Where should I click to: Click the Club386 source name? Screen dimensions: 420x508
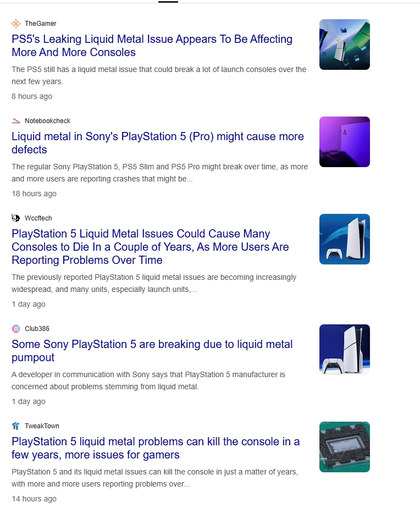pos(37,329)
